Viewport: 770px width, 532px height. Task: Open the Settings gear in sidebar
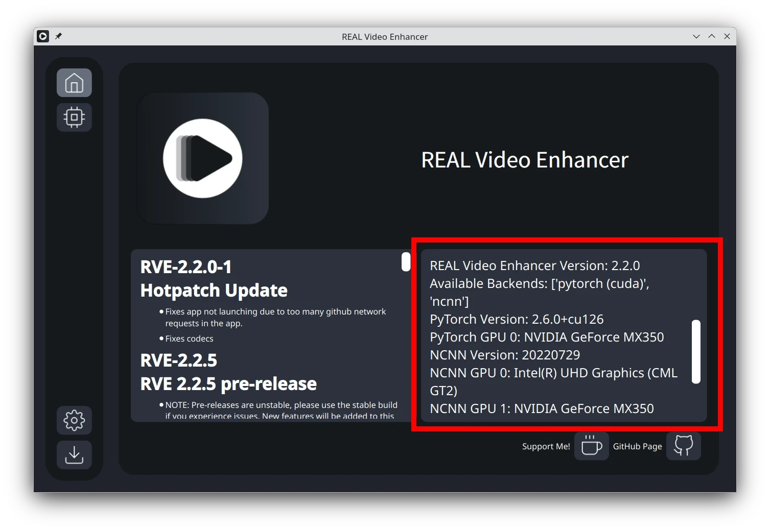[74, 420]
